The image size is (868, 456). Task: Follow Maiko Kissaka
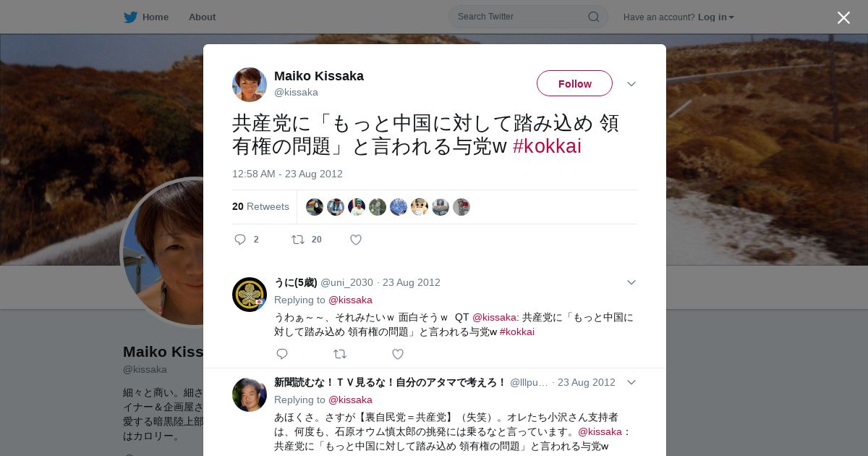(x=574, y=83)
